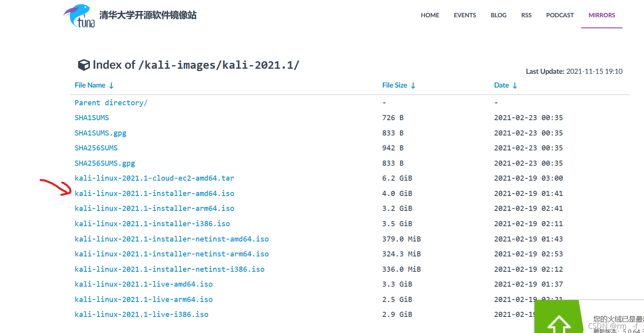Download kali-linux-2021.1-installer-netinst-arm64.iso
The height and width of the screenshot is (333, 644).
[x=171, y=254]
